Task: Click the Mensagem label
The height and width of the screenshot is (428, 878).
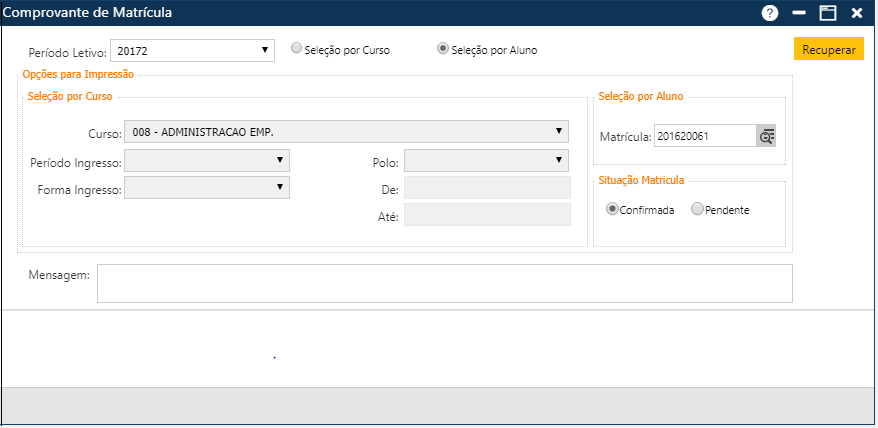Action: (x=59, y=275)
